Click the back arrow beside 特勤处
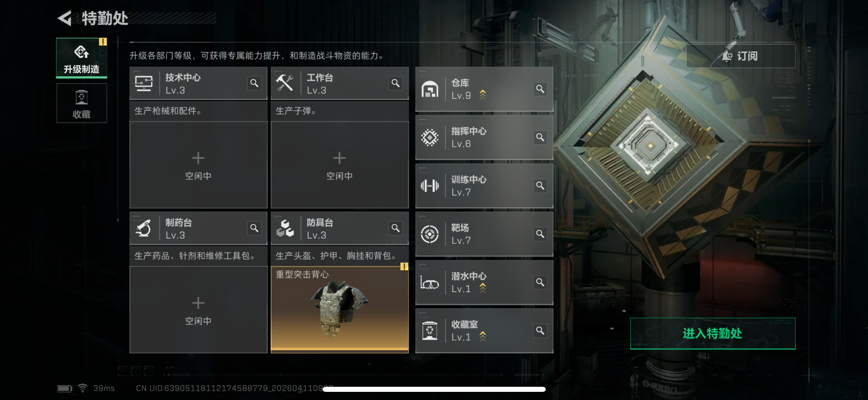This screenshot has width=868, height=400. [65, 18]
